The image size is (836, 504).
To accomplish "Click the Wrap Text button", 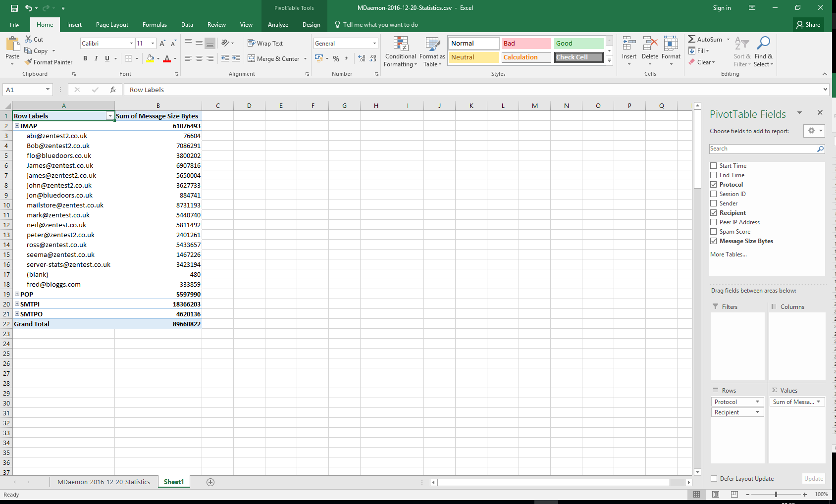I will click(265, 44).
